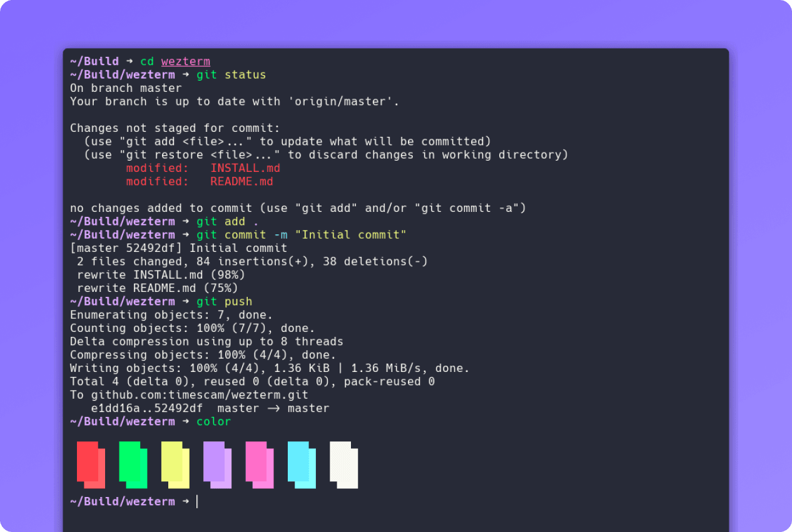Click the branch name master in status output
Screen dimensions: 792x532
161,88
